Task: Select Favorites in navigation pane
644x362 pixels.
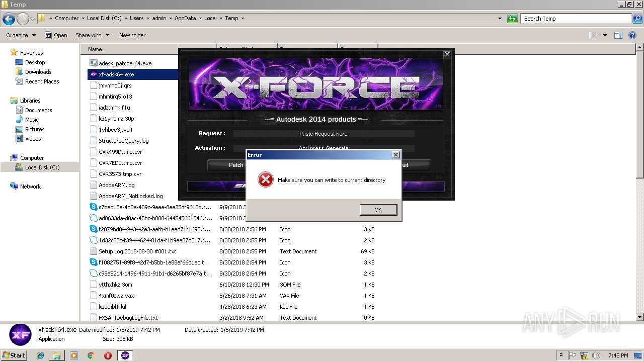Action: click(31, 53)
